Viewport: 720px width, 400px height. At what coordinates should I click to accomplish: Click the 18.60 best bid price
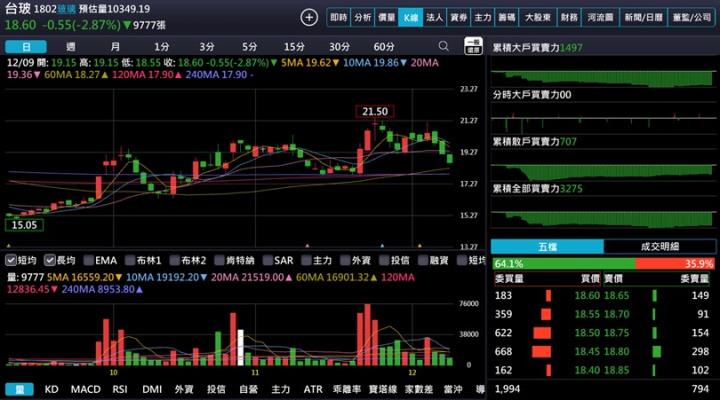tap(587, 296)
